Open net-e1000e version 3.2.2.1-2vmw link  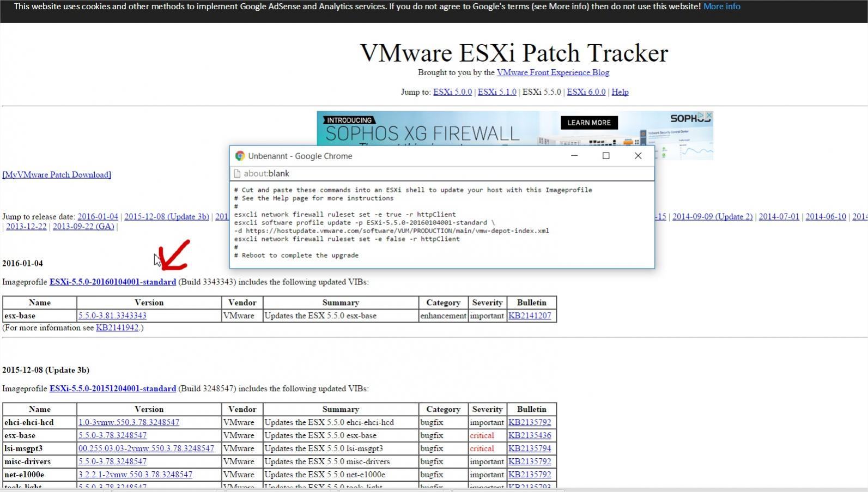[135, 475]
